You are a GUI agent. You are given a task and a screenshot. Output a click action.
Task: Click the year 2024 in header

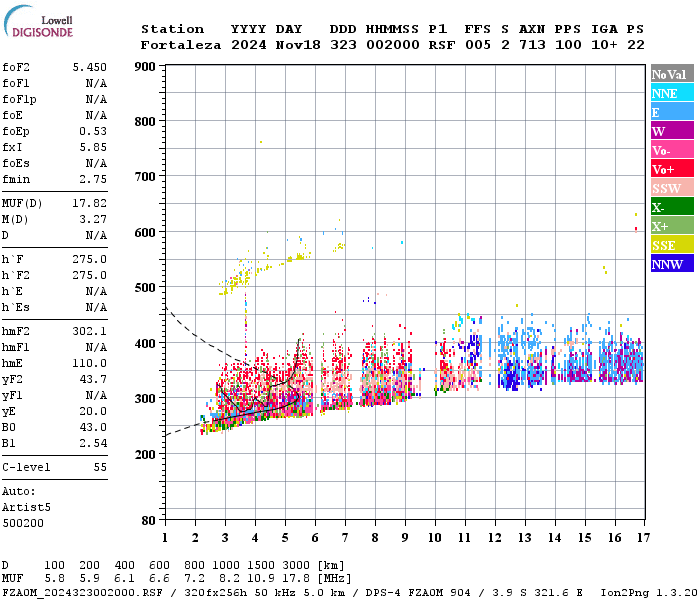coord(249,45)
